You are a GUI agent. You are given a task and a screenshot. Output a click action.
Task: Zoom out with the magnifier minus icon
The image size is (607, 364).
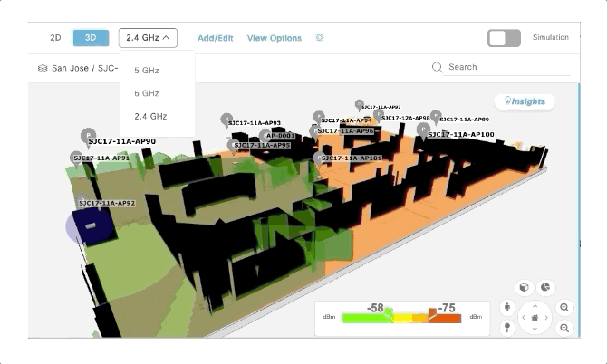(564, 329)
